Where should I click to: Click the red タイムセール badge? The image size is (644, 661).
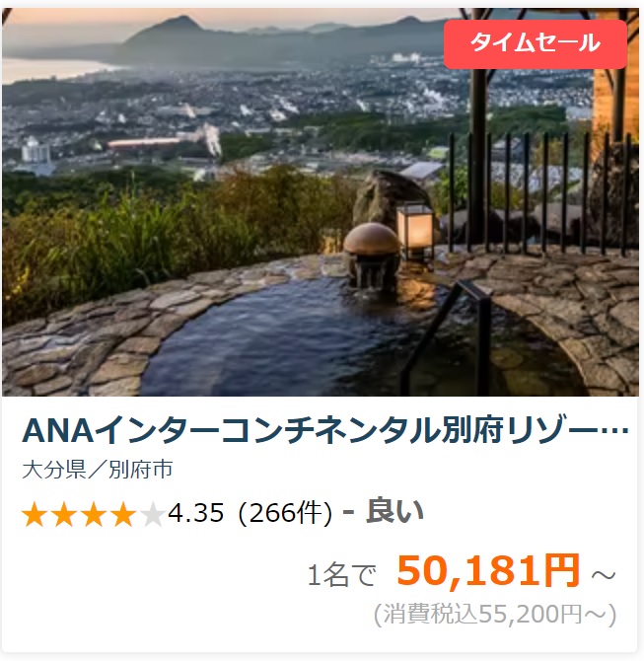[536, 43]
